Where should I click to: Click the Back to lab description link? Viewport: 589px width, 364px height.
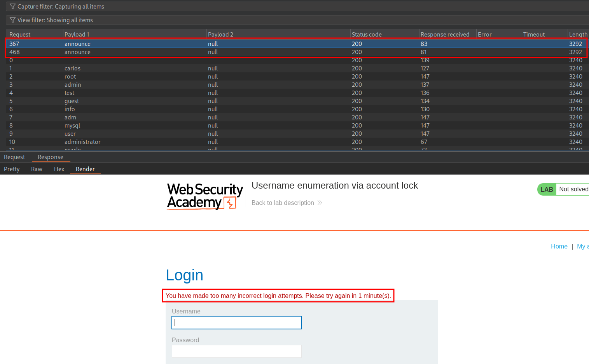283,203
